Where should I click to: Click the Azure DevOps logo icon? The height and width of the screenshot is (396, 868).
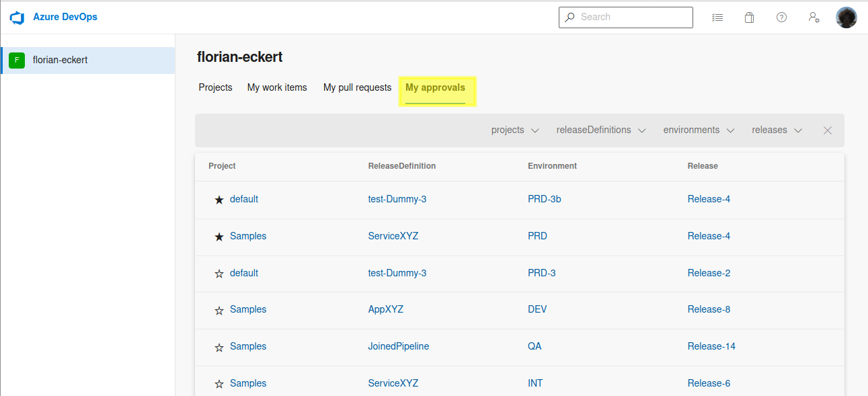tap(17, 17)
